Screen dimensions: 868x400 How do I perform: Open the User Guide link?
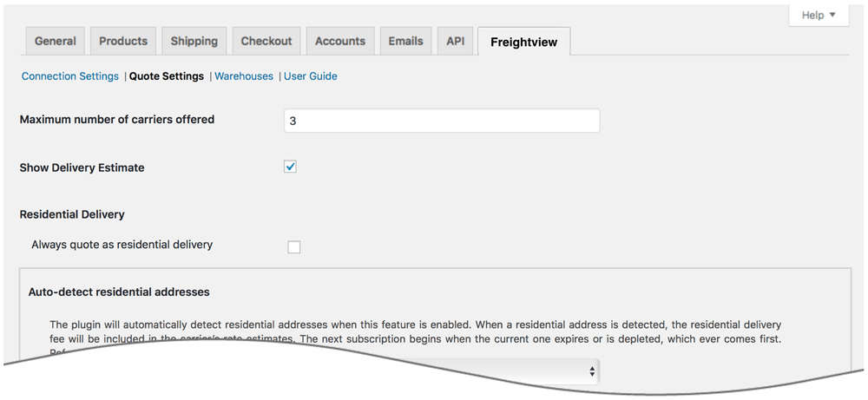pos(311,76)
